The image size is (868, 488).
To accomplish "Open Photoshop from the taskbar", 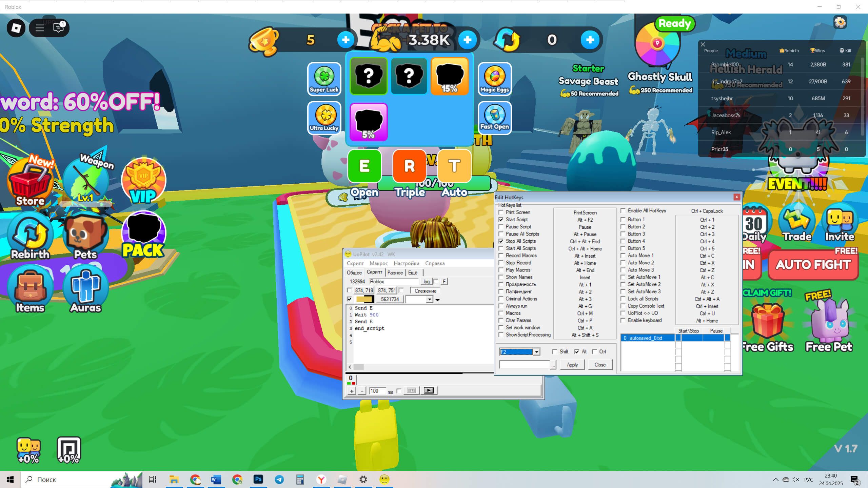I will (x=258, y=480).
